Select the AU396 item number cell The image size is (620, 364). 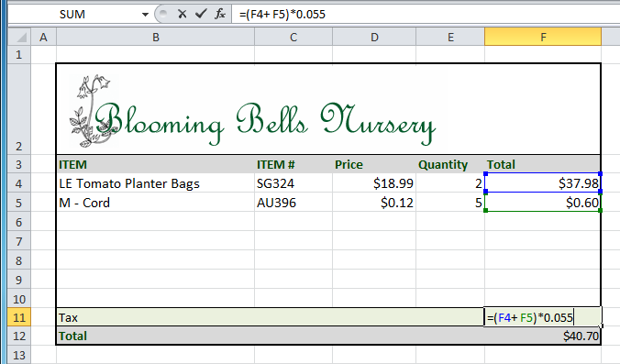293,203
